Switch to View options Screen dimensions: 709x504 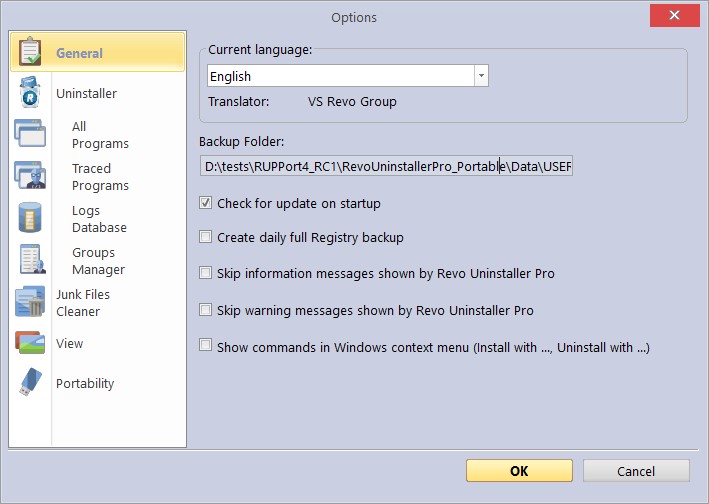coord(69,343)
